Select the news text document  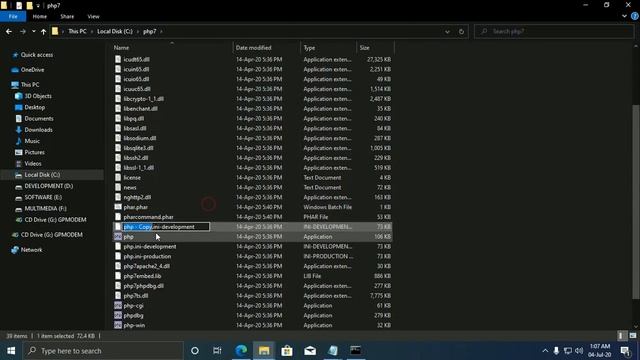[x=130, y=187]
